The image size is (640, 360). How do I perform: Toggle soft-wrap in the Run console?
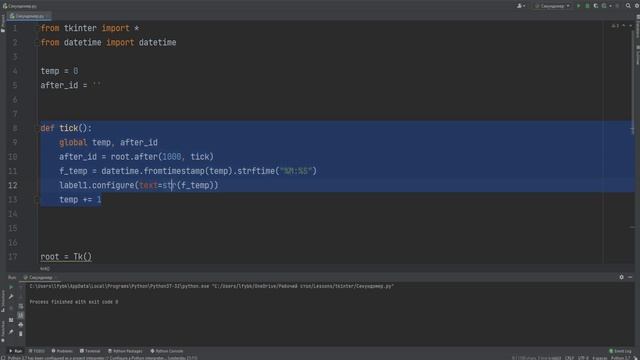pyautogui.click(x=21, y=306)
